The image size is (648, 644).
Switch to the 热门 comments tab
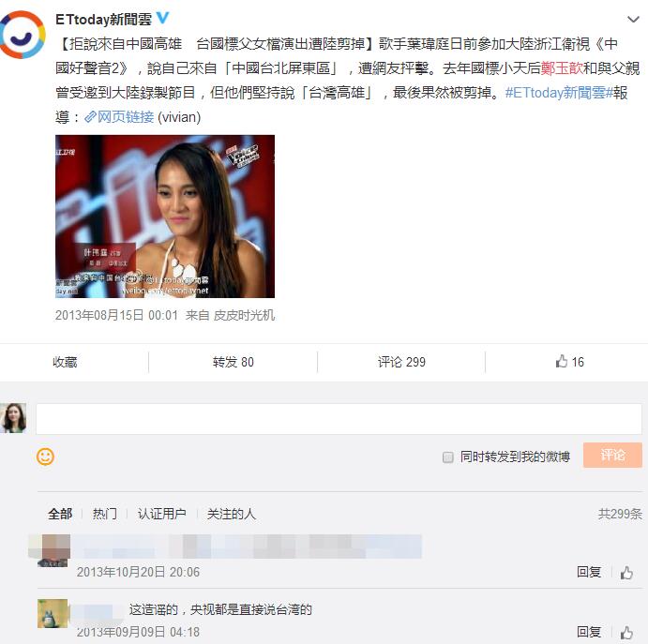point(104,514)
